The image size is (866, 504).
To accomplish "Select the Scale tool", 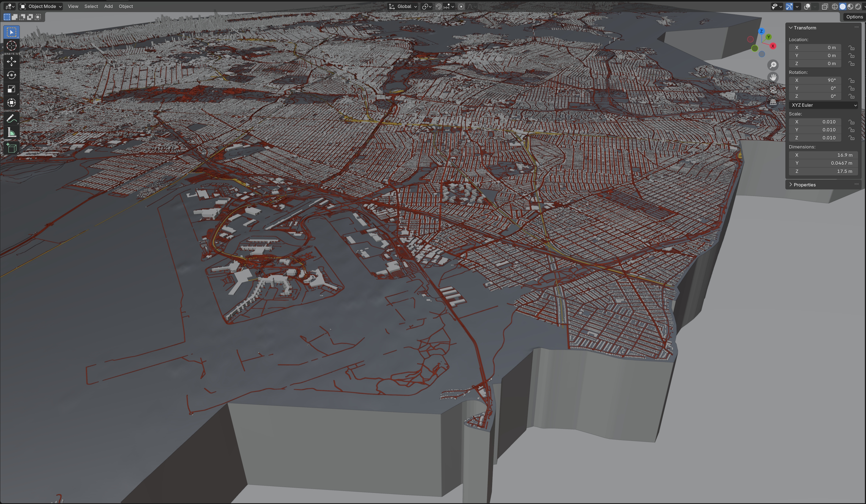I will coord(11,89).
